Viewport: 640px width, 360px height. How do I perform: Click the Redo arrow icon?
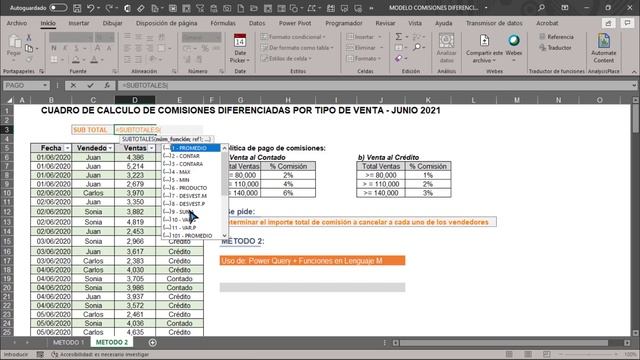tap(109, 8)
